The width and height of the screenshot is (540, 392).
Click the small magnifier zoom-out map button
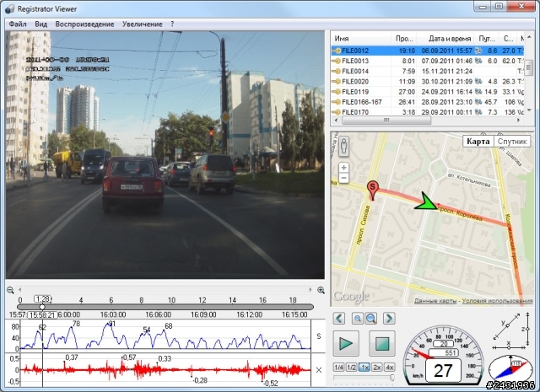point(358,319)
